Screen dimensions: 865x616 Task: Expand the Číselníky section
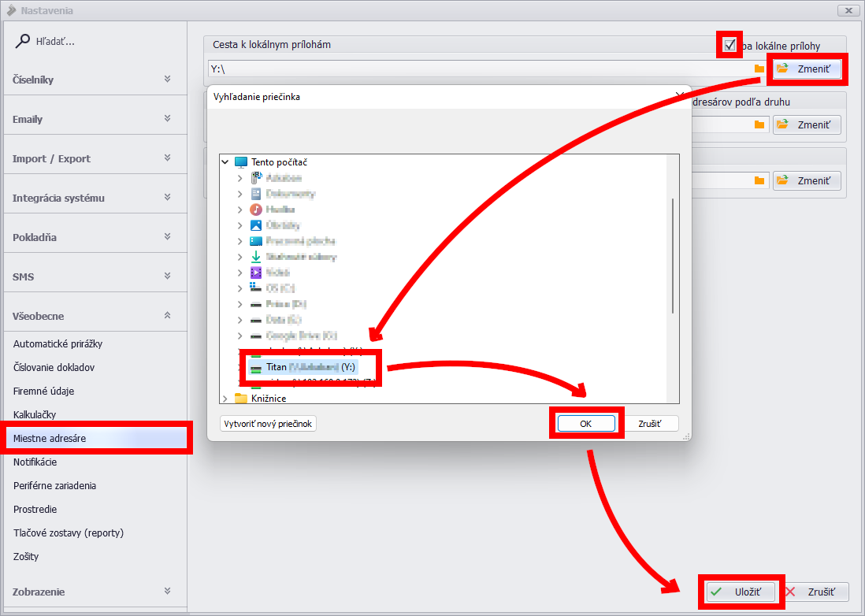pyautogui.click(x=167, y=80)
